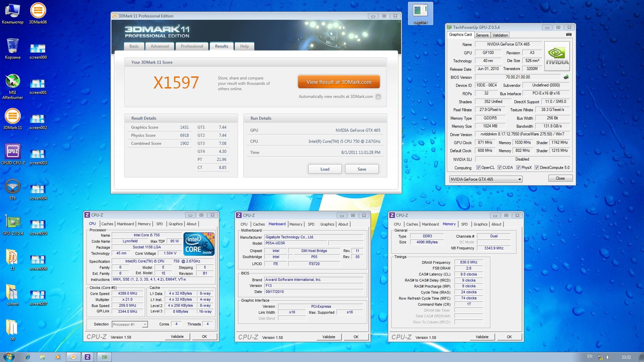The width and height of the screenshot is (644, 362).
Task: Switch to GPU-Z taskbar button
Action: (x=104, y=357)
